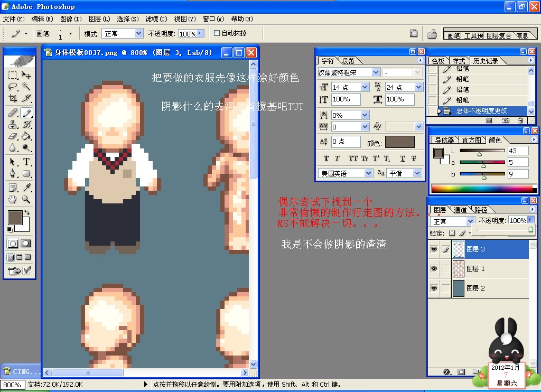
Task: Select the Dodge tool
Action: tap(26, 148)
